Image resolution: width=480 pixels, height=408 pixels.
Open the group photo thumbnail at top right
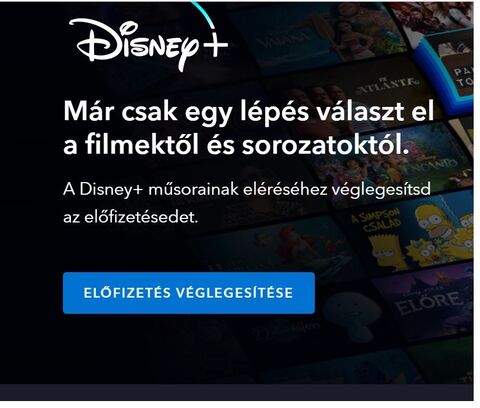[433, 15]
